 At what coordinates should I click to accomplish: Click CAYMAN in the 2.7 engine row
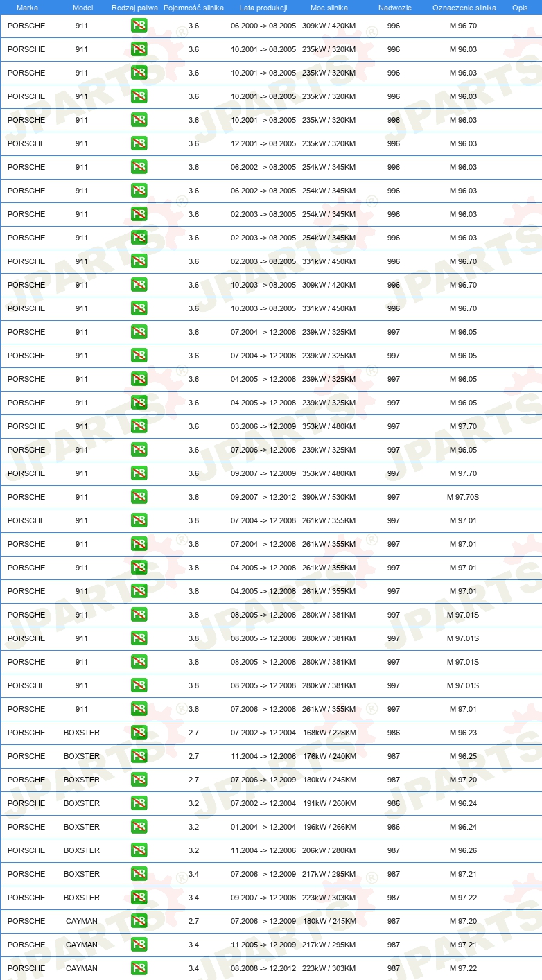click(x=82, y=922)
